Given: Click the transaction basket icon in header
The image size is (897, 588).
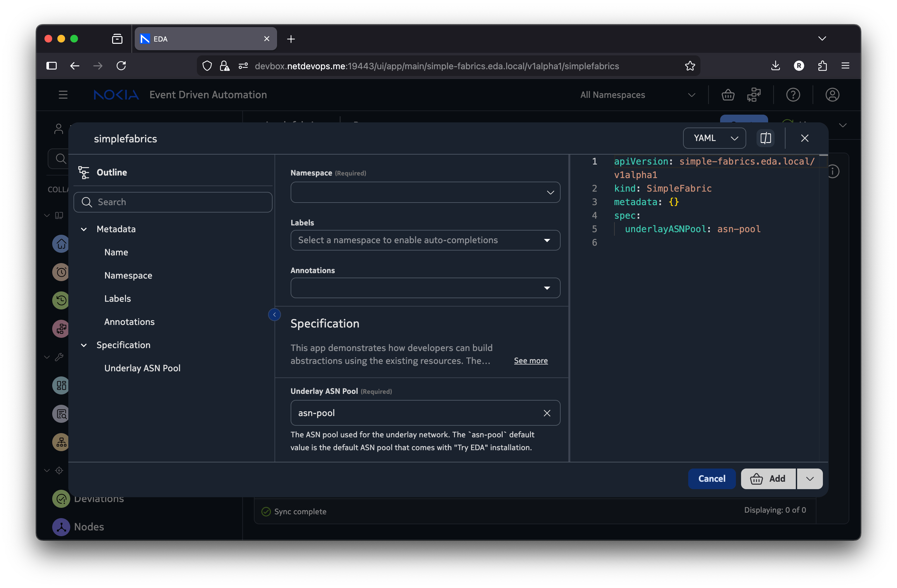Looking at the screenshot, I should tap(728, 95).
